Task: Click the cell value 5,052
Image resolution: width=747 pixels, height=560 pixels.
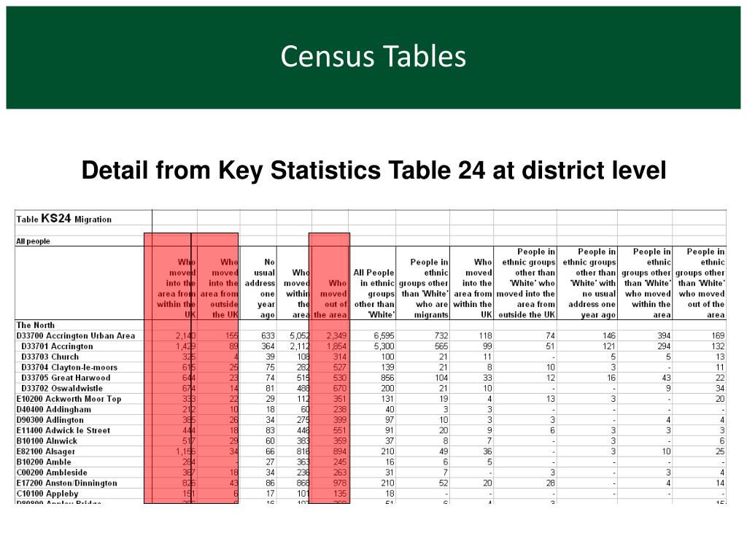Action: pyautogui.click(x=300, y=335)
